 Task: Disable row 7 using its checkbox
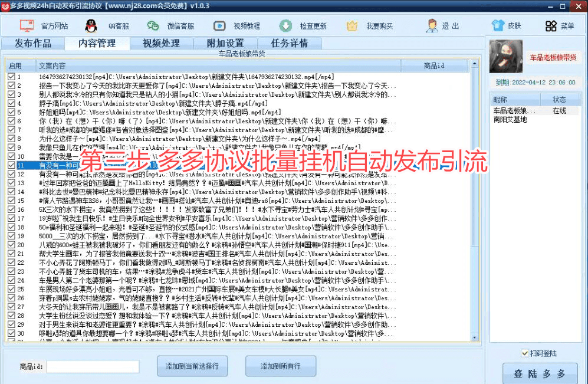[x=11, y=130]
